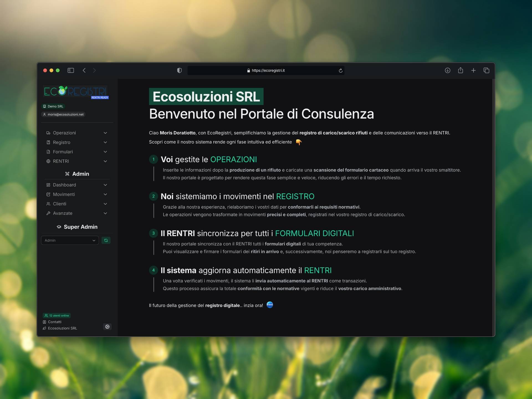Click the Avanzate wrench icon
The width and height of the screenshot is (532, 399).
tap(48, 213)
